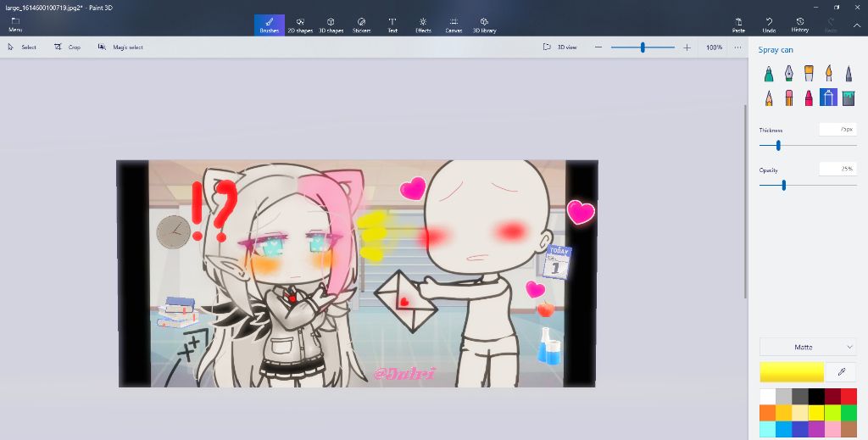Pick the black color swatch
This screenshot has width=868, height=440.
click(816, 397)
